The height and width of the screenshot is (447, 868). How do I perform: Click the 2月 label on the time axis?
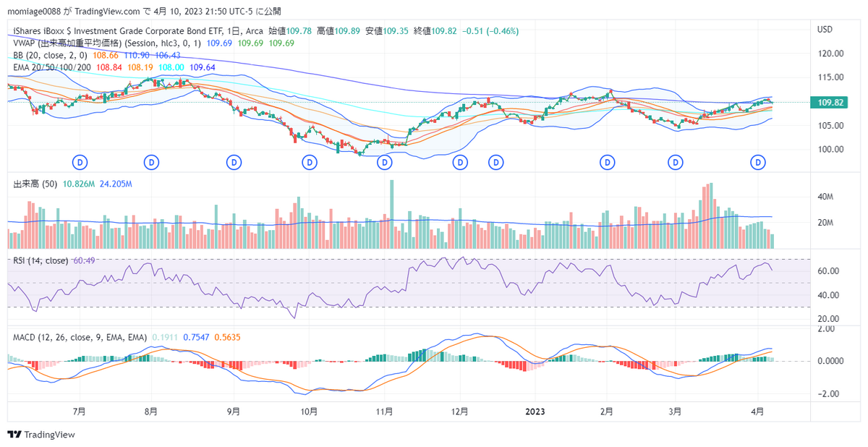tap(608, 412)
